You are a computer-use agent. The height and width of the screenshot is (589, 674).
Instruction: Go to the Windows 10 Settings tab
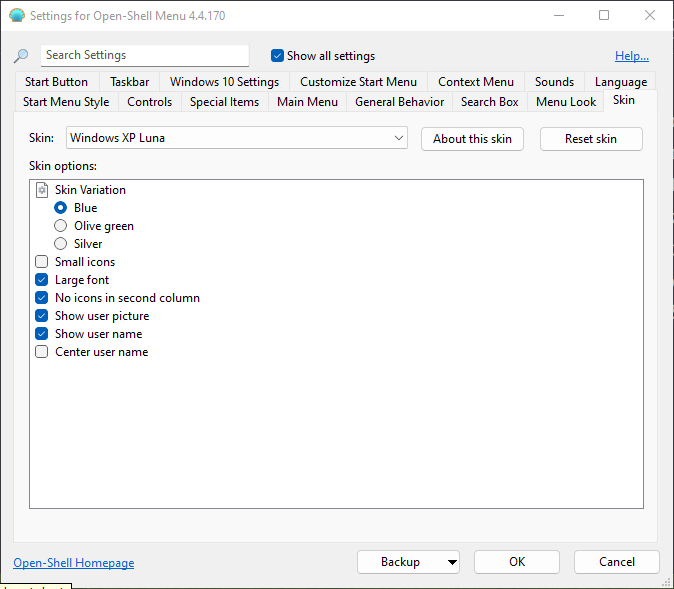[x=224, y=82]
